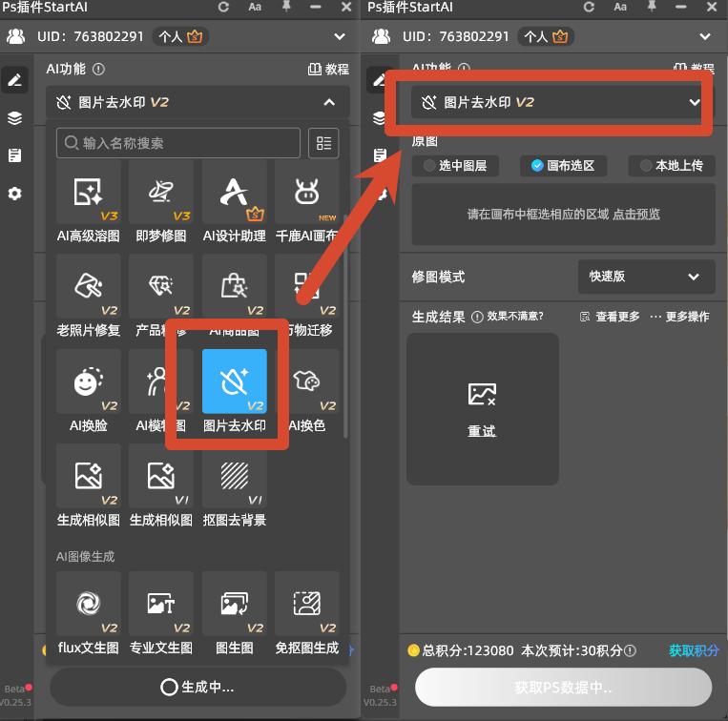Change font size Aa in right panel
The height and width of the screenshot is (721, 728).
(620, 7)
